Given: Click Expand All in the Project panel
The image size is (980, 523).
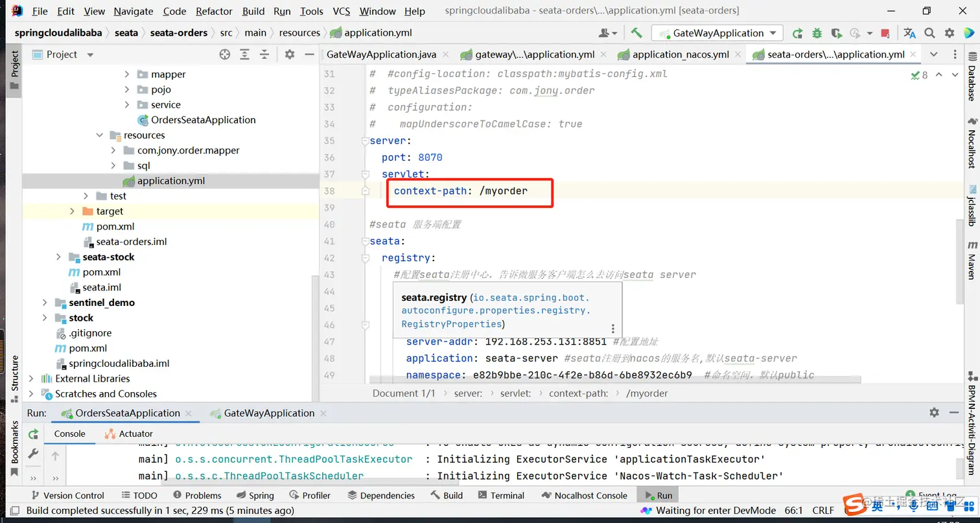Looking at the screenshot, I should click(245, 54).
